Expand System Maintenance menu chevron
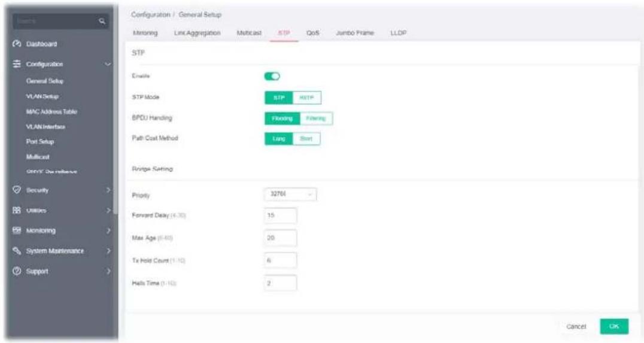 point(108,251)
